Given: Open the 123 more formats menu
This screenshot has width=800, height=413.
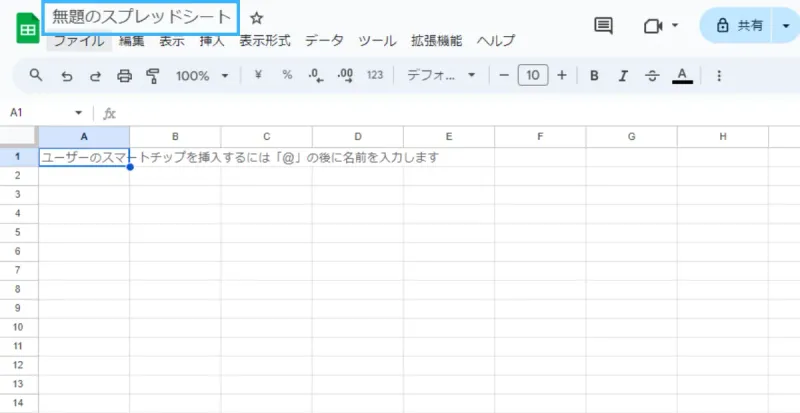Looking at the screenshot, I should [375, 76].
